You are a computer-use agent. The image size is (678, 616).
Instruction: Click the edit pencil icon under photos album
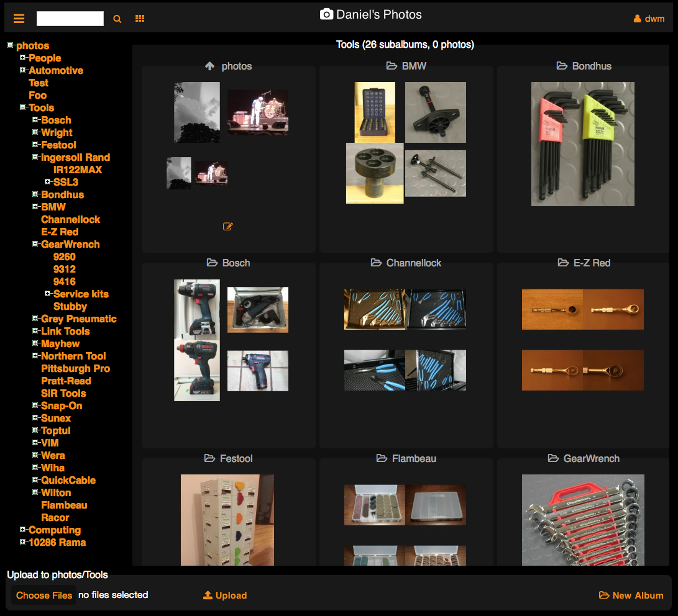[228, 227]
